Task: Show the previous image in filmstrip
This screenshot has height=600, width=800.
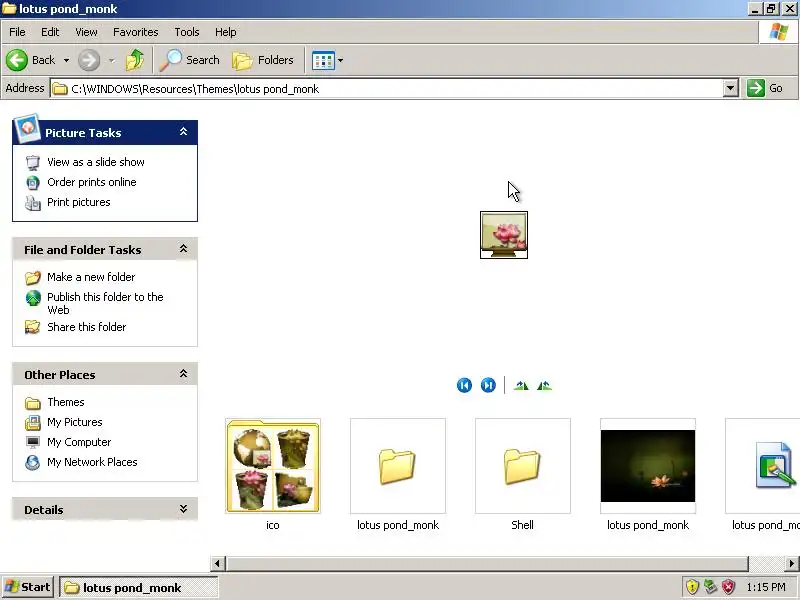Action: point(464,385)
